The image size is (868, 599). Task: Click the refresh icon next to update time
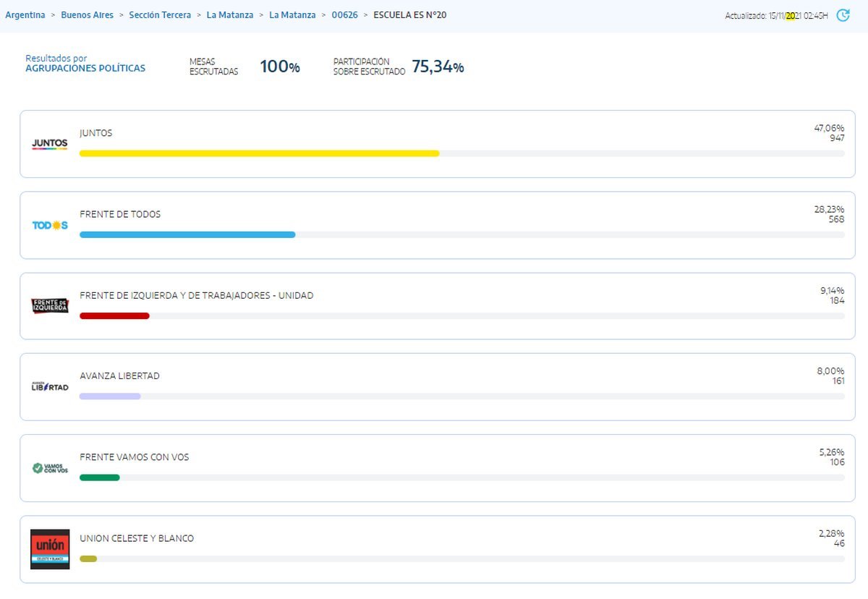(x=843, y=15)
